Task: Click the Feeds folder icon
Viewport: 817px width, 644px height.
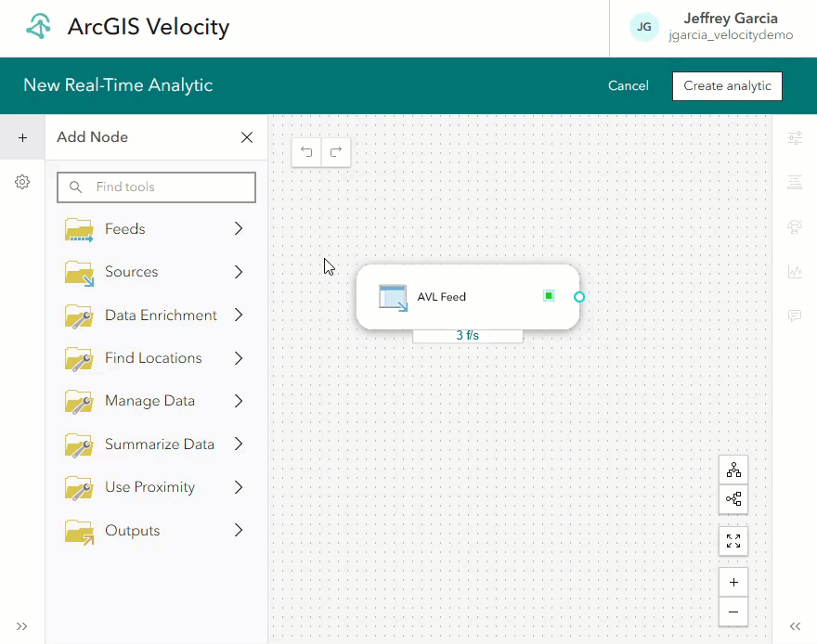Action: (79, 229)
